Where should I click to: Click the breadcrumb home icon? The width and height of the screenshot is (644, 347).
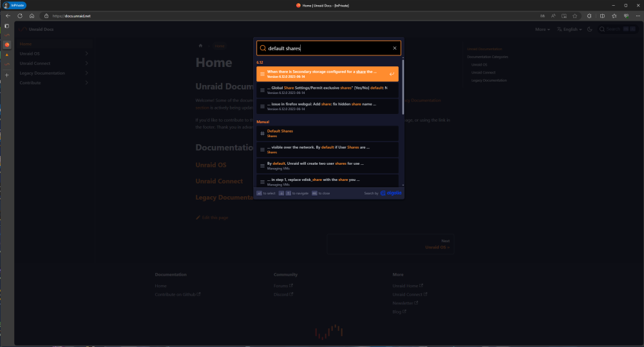tap(200, 46)
